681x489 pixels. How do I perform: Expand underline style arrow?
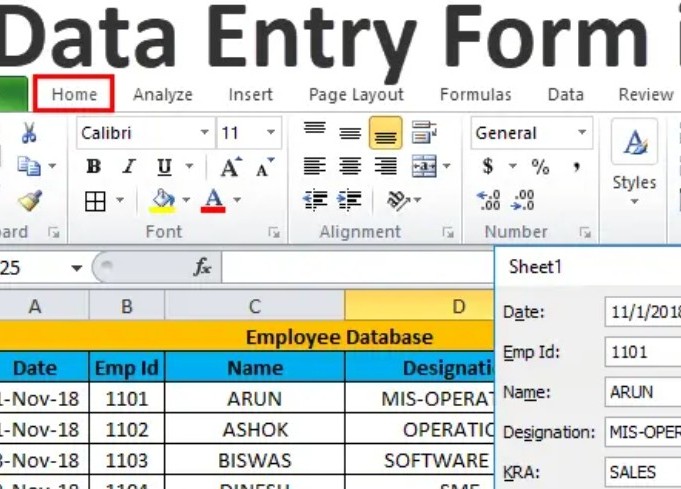click(x=189, y=166)
